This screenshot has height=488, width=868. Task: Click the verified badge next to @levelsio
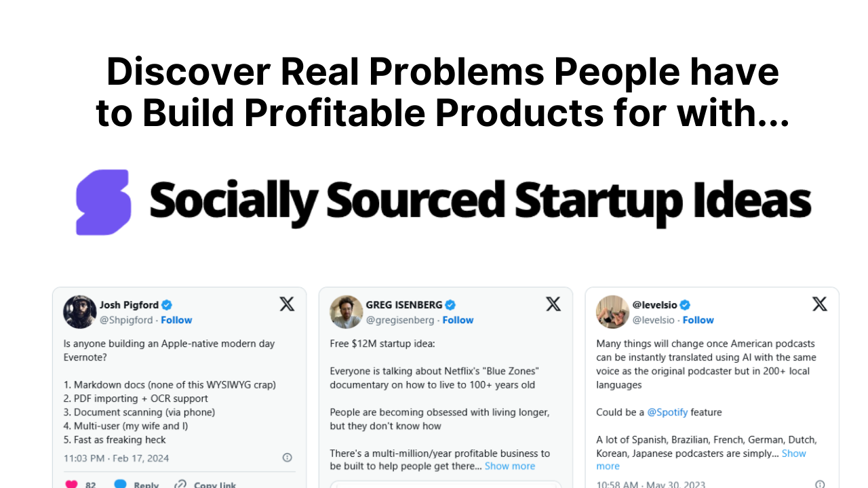coord(685,304)
